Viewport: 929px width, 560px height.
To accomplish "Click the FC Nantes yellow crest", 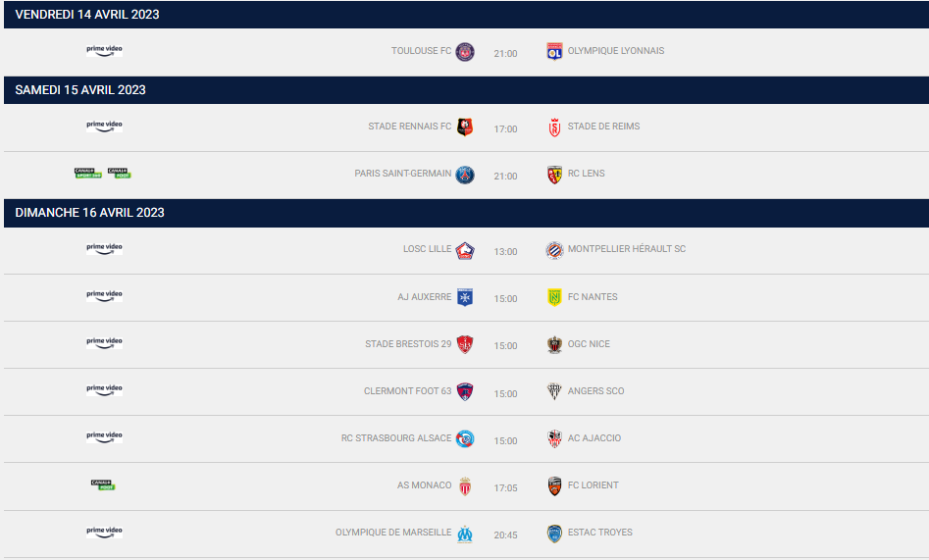I will tap(554, 297).
